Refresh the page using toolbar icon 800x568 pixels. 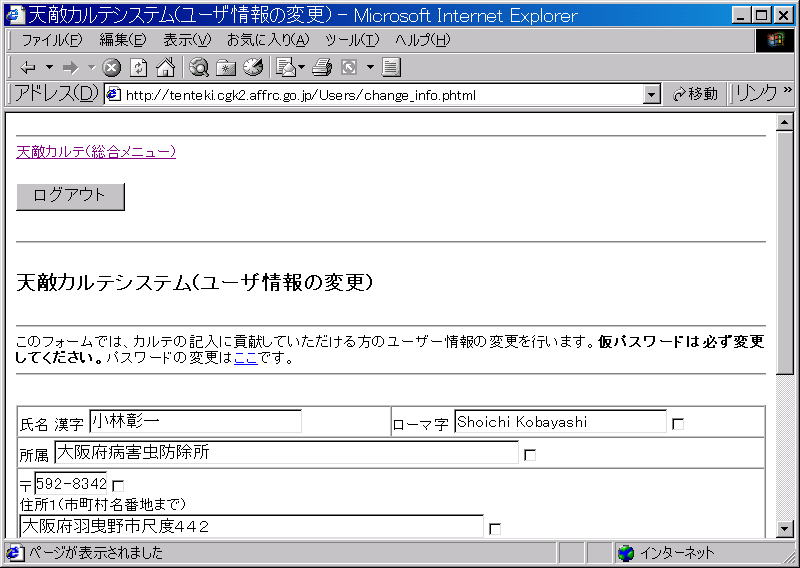pos(138,68)
